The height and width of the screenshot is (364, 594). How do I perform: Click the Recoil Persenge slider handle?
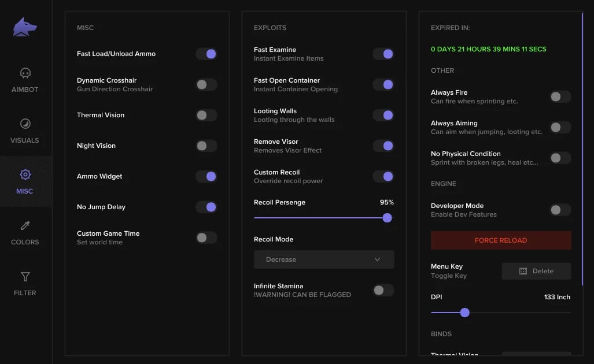387,218
